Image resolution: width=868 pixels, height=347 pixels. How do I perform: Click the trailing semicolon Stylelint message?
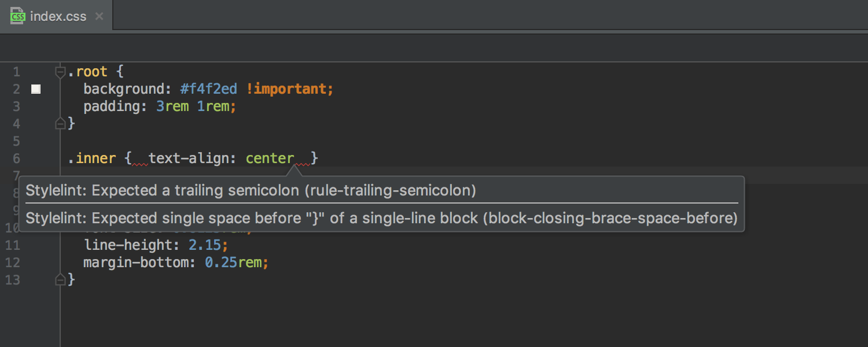pyautogui.click(x=251, y=190)
